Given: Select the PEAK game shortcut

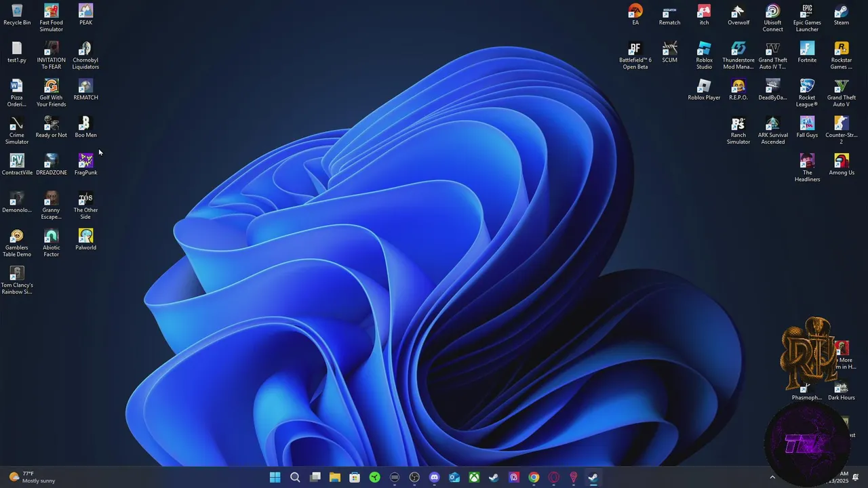Looking at the screenshot, I should tap(85, 15).
